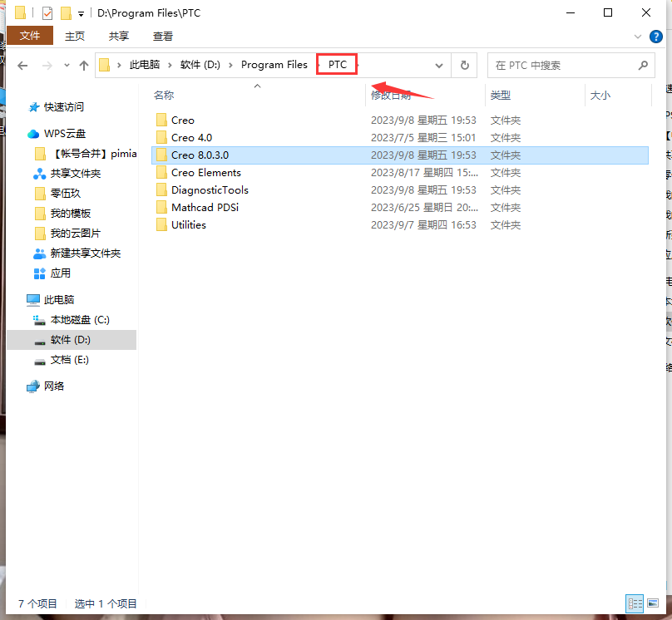Click 此电脑 in the address breadcrumb
The height and width of the screenshot is (620, 672).
(145, 65)
